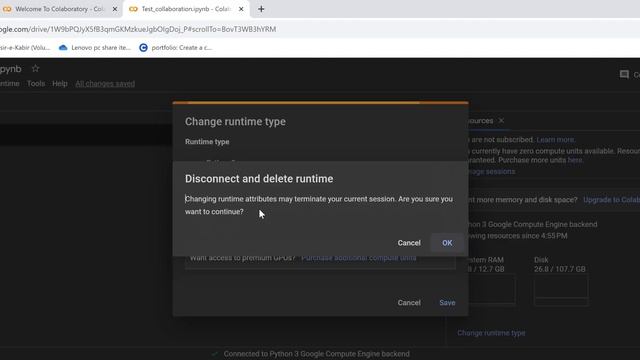Open the Purchase additional compute units link
Image resolution: width=640 pixels, height=360 pixels.
click(359, 258)
